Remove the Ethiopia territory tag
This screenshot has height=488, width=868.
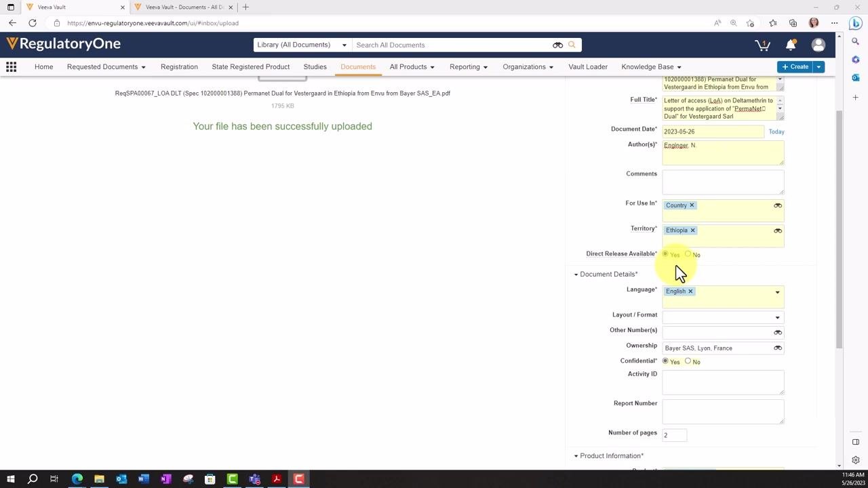coord(692,230)
